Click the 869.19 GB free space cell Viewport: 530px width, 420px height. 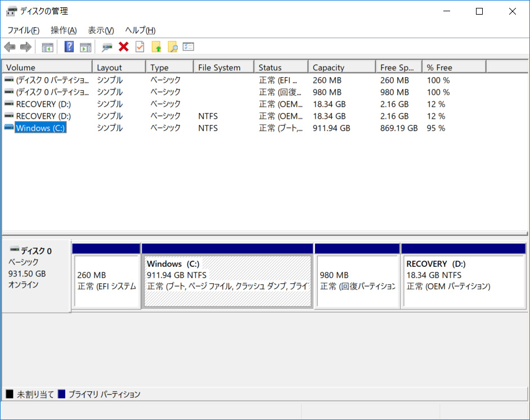pyautogui.click(x=399, y=128)
